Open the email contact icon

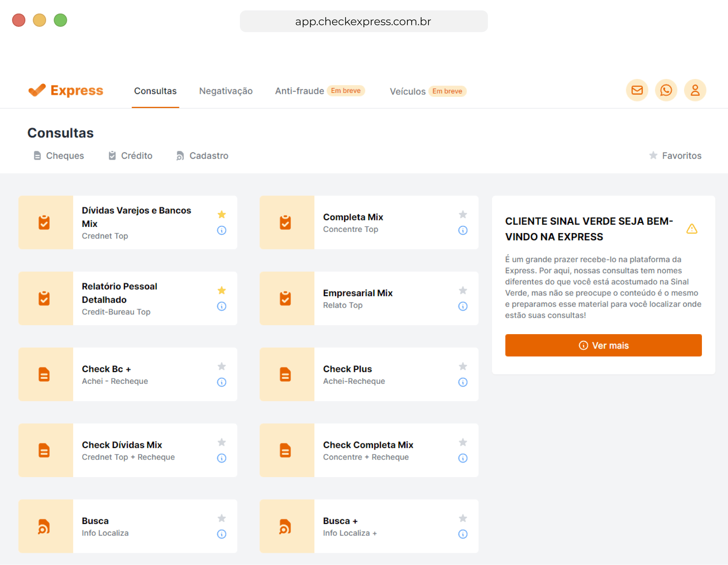point(637,90)
